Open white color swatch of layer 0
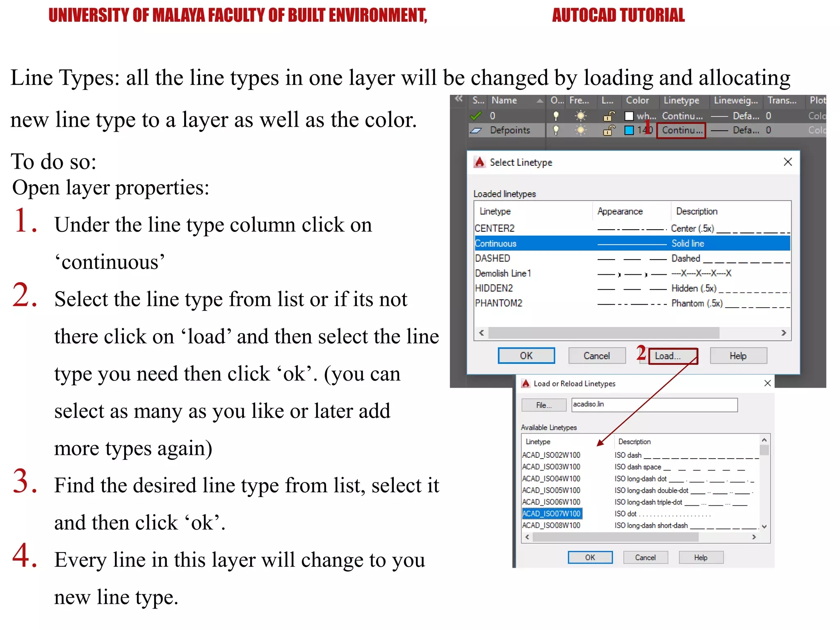The height and width of the screenshot is (630, 840). (x=629, y=116)
